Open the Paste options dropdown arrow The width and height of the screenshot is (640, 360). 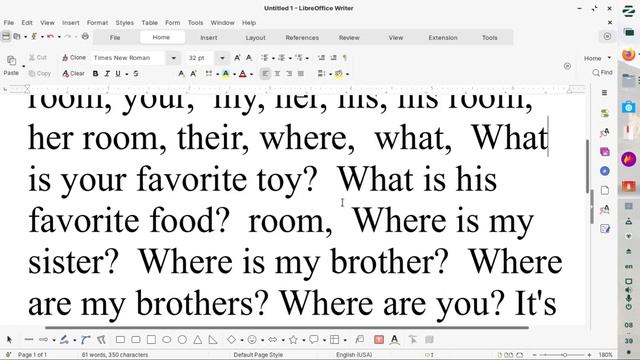23,66
